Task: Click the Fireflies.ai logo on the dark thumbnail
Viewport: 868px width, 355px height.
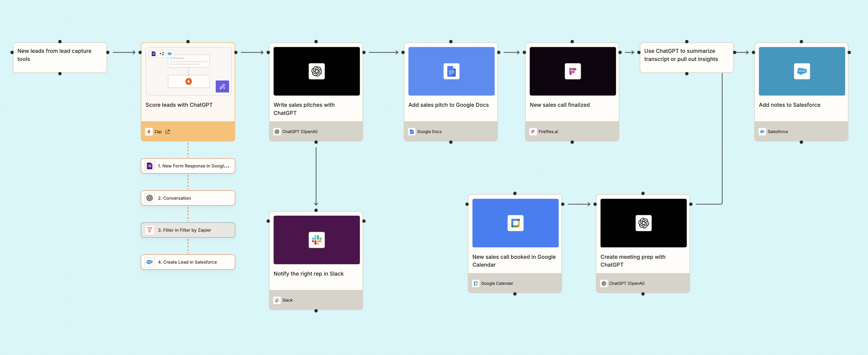Action: [573, 71]
